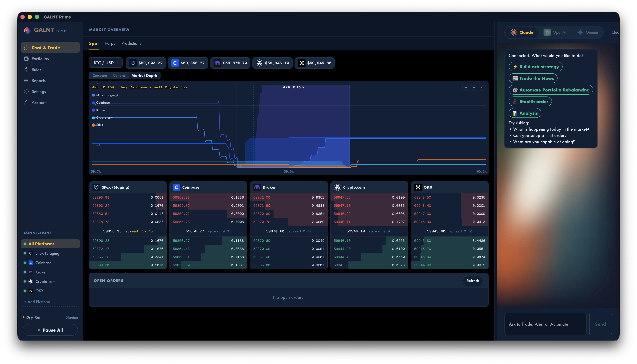This screenshot has height=364, width=637.
Task: Click the SFox (Staging) legend color swatch
Action: click(93, 95)
